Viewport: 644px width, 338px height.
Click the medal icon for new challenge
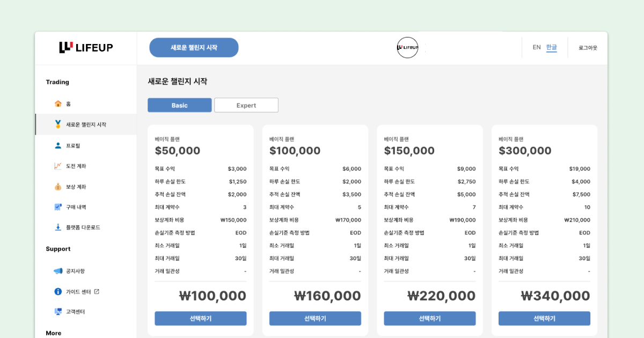pyautogui.click(x=58, y=124)
